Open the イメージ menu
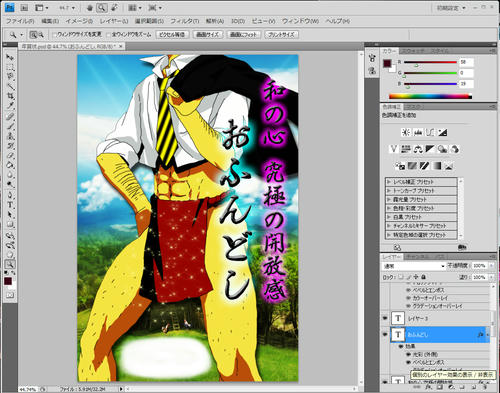500x393 pixels. tap(79, 21)
